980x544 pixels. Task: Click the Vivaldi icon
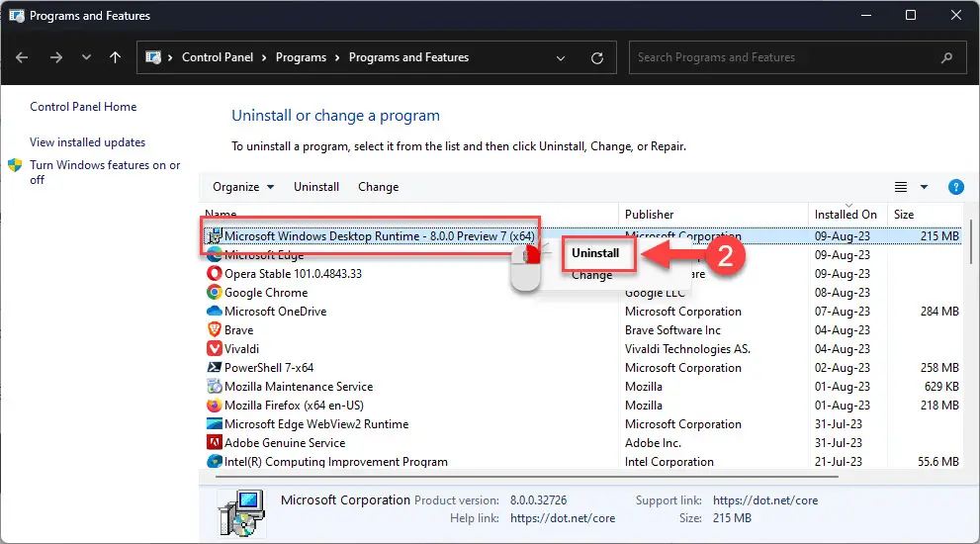pos(215,349)
